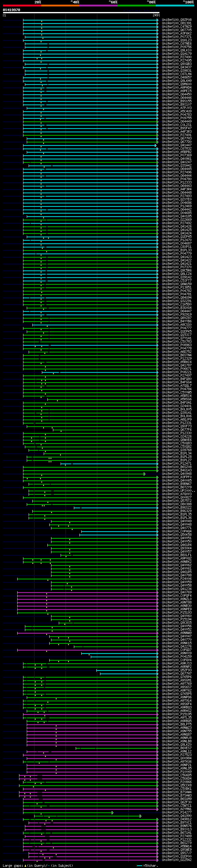This screenshot has height=868, width=197.
Task: Select the UniRef100_Q9LKI0 entry
Action: [x=177, y=50]
